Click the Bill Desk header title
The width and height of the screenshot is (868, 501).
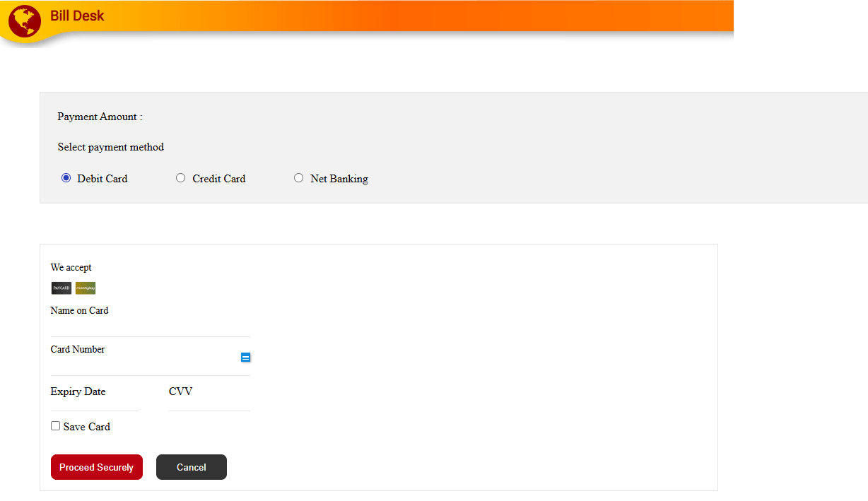point(77,16)
